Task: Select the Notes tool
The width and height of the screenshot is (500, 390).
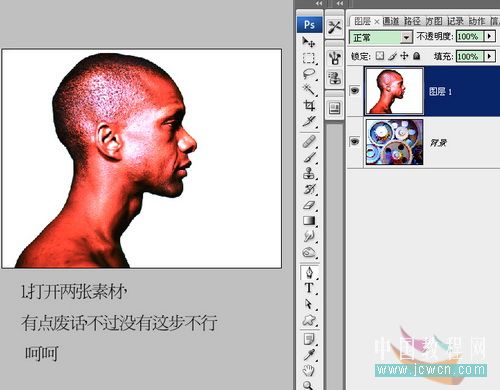Action: click(x=309, y=340)
